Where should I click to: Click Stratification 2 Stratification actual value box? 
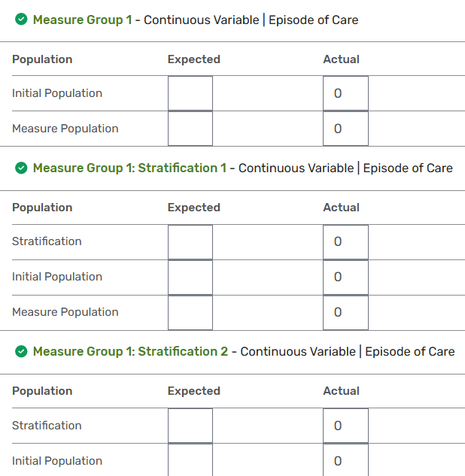coord(345,426)
